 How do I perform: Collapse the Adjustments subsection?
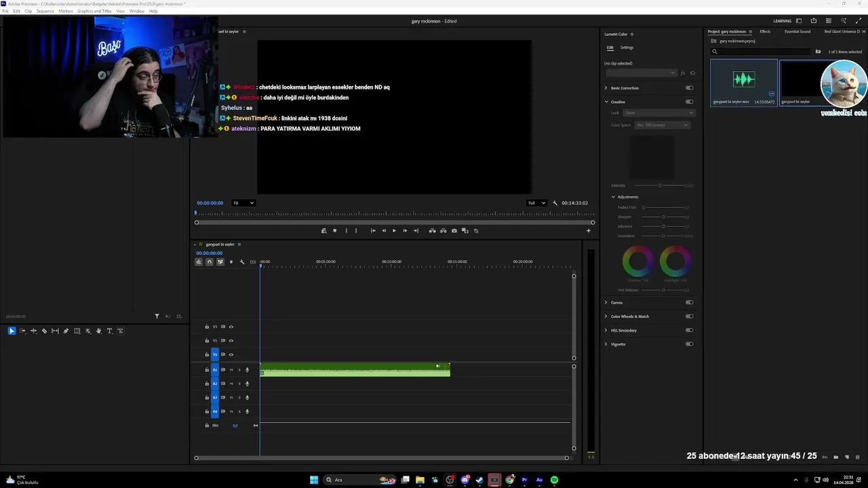click(x=613, y=197)
